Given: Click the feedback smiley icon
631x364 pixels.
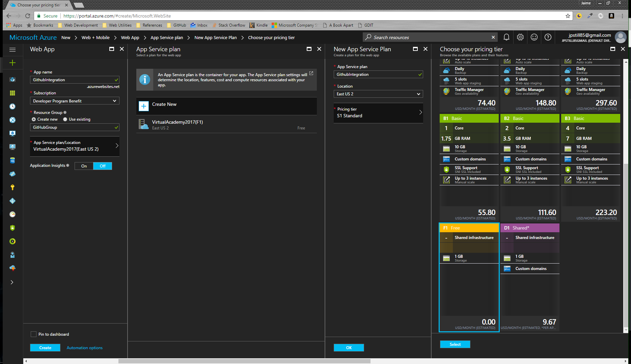Looking at the screenshot, I should coord(534,37).
